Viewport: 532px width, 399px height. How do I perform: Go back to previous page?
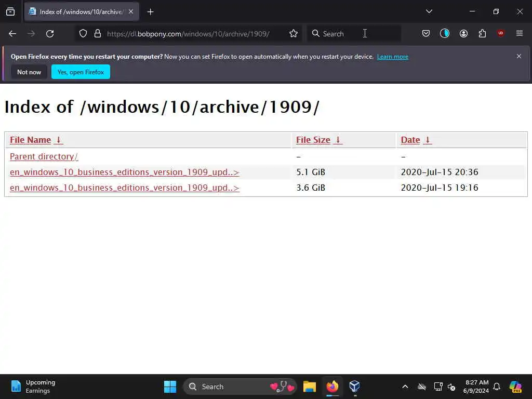click(x=12, y=34)
